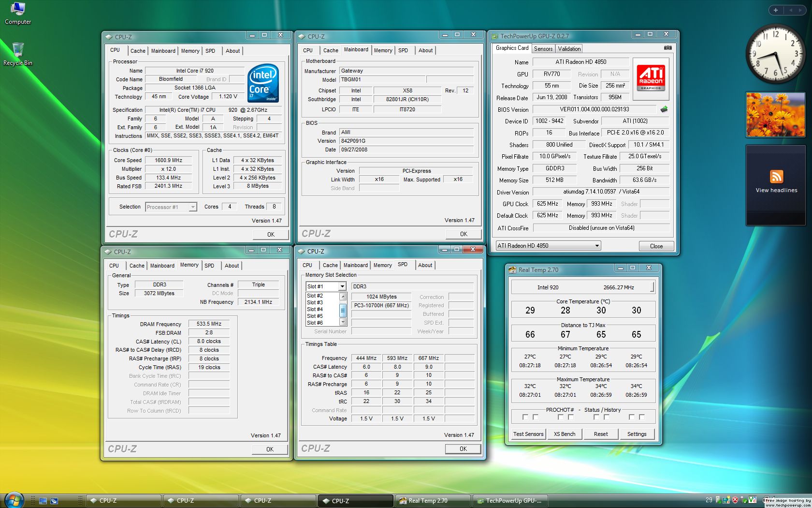Click Test Sensors in Real Temp

pos(528,434)
